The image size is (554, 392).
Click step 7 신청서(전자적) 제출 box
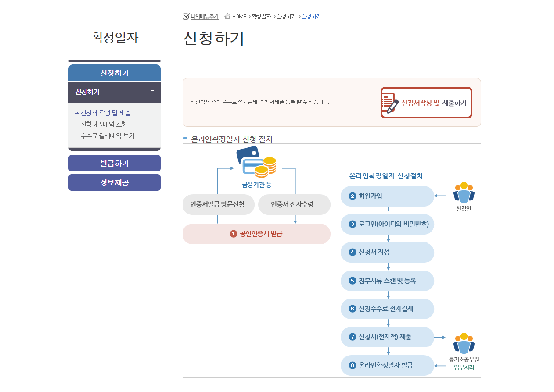(387, 337)
